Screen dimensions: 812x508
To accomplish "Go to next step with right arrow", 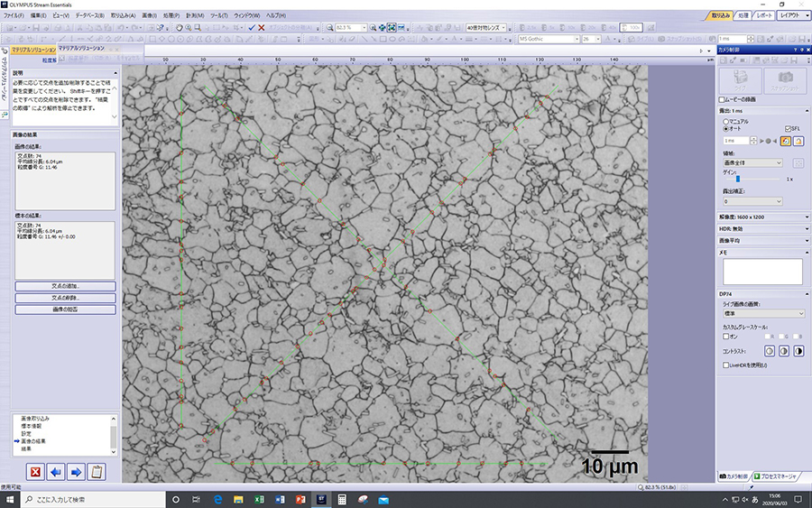I will 76,472.
